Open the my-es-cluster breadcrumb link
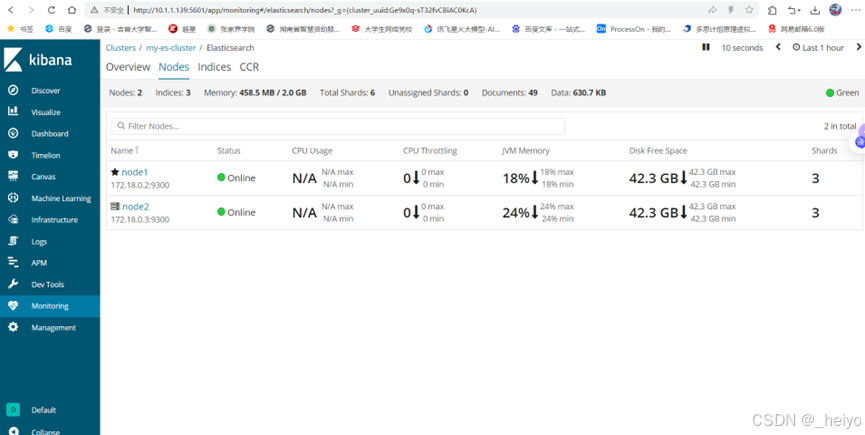 coord(171,48)
